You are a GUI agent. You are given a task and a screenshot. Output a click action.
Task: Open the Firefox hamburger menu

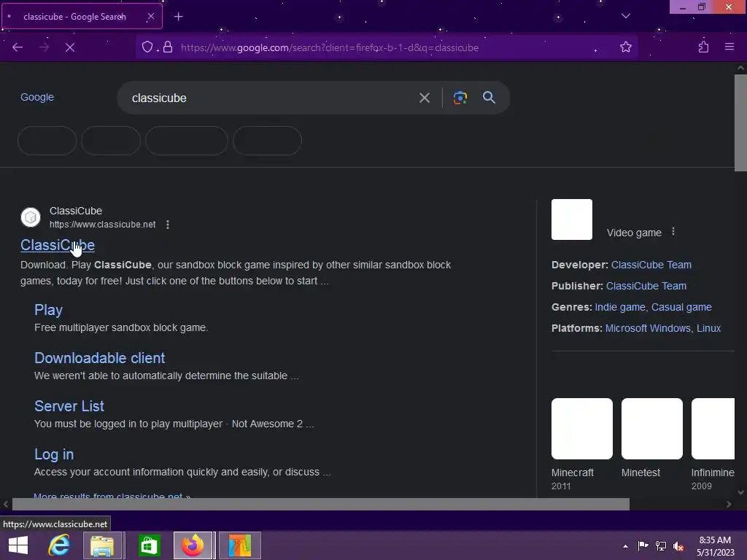click(729, 47)
